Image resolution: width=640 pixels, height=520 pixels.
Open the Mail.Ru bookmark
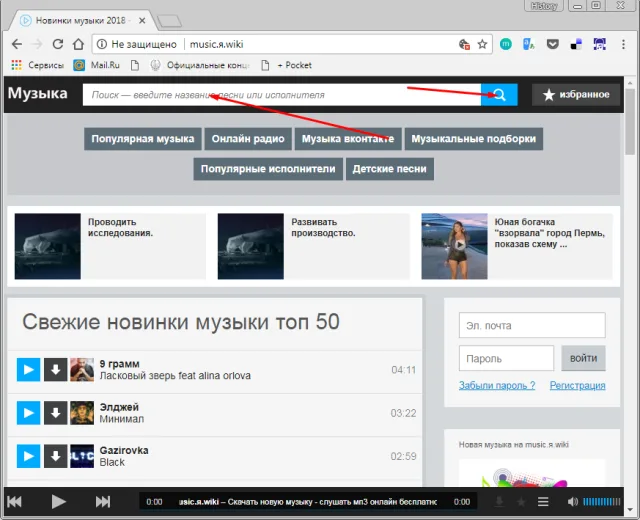tap(96, 65)
